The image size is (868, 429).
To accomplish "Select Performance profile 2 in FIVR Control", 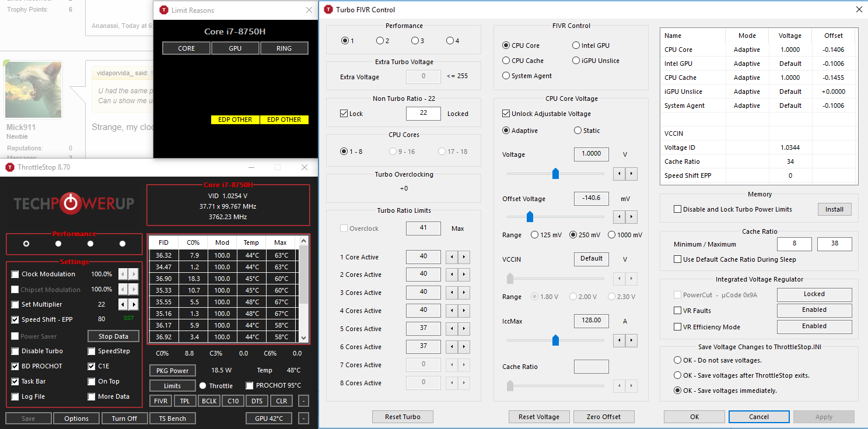I will [380, 41].
